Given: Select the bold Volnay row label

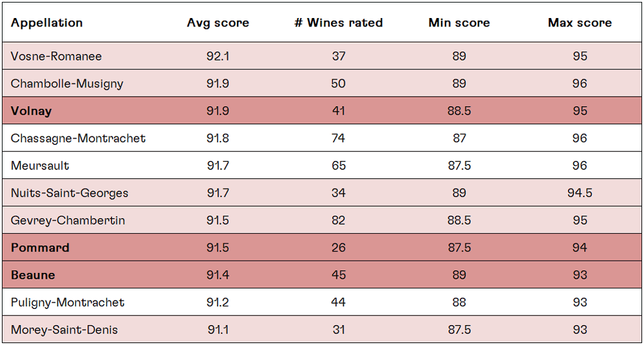Looking at the screenshot, I should pyautogui.click(x=31, y=111).
